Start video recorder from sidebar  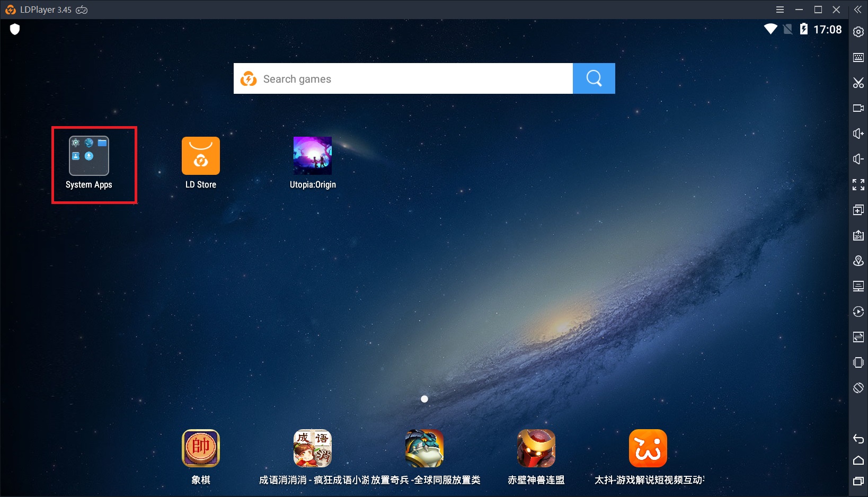pyautogui.click(x=858, y=108)
